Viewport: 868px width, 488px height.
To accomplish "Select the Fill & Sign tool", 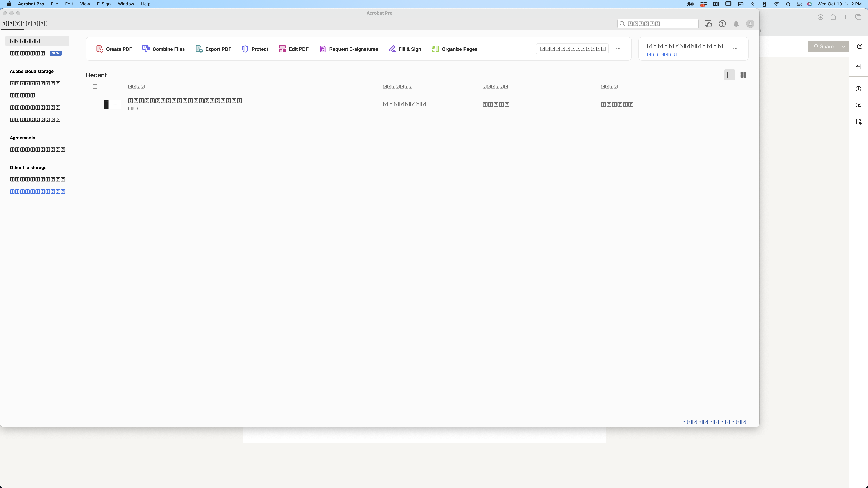I will (x=405, y=49).
